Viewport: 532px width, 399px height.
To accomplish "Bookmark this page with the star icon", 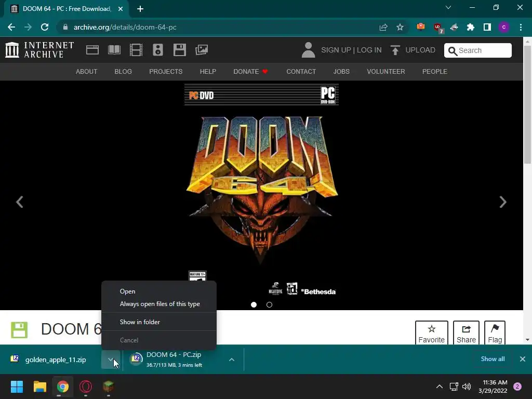I will pyautogui.click(x=400, y=27).
